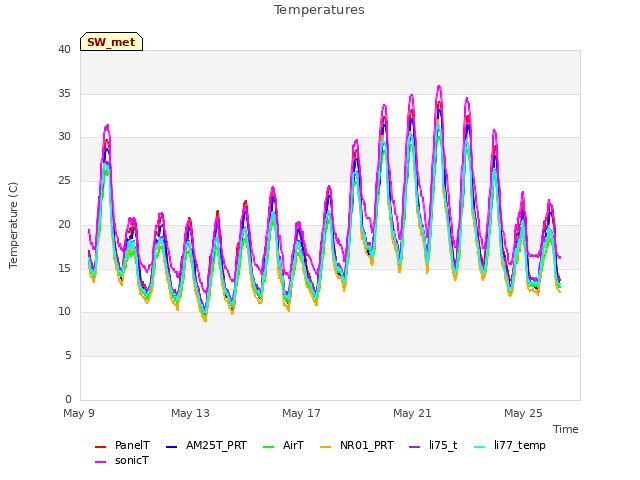
Task: Click the 20 y-axis tick label
Action: [x=64, y=224]
